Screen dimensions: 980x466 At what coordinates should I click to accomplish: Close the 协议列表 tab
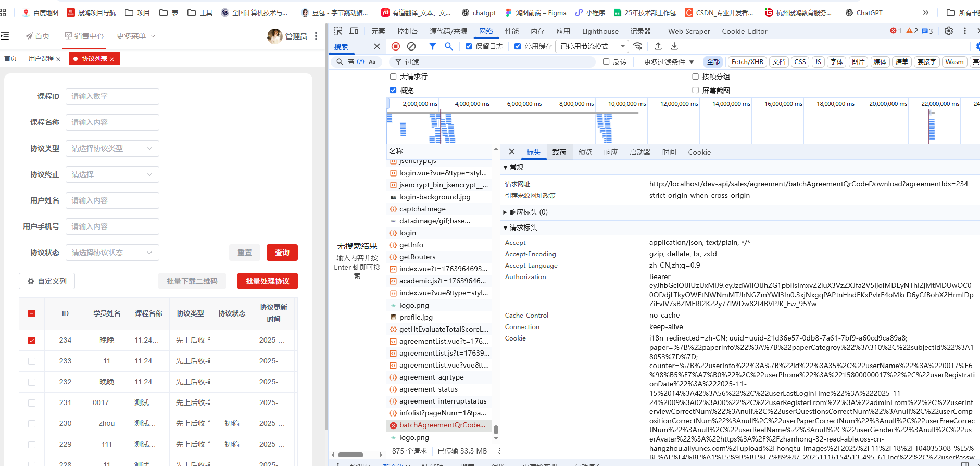click(x=112, y=59)
